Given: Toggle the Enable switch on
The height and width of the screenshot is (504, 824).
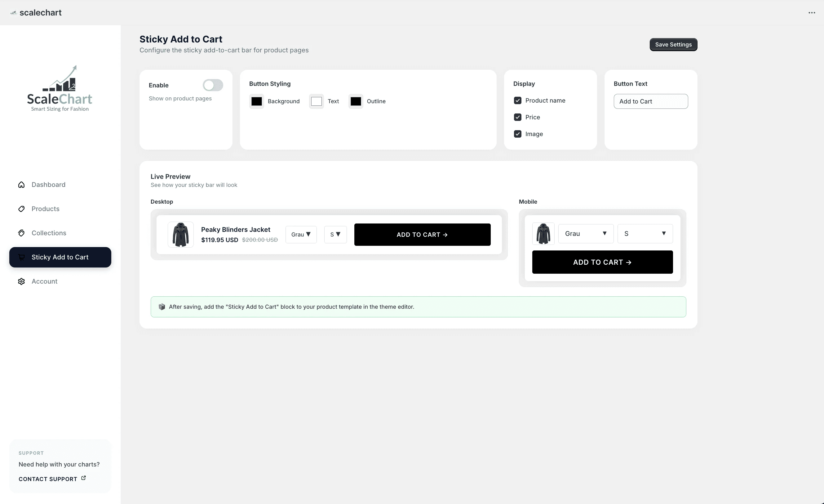Looking at the screenshot, I should (x=213, y=85).
